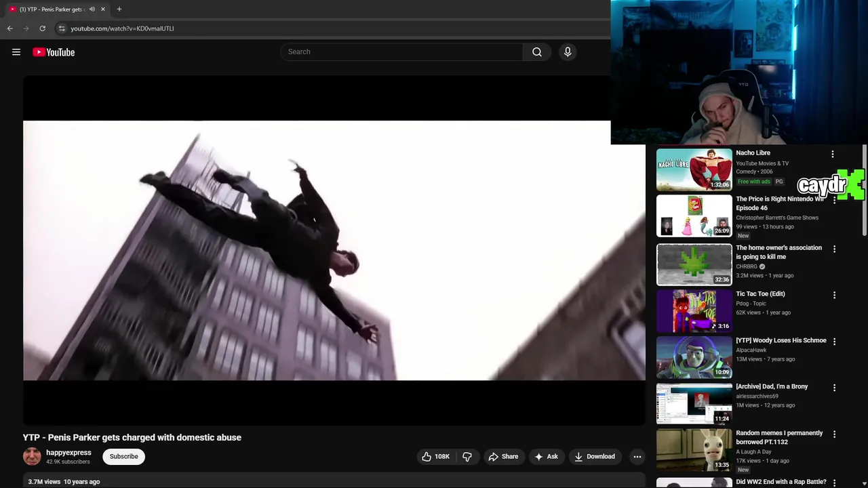Screen dimensions: 868x488
Task: Click the page vertical scrollbar
Action: pos(865,190)
